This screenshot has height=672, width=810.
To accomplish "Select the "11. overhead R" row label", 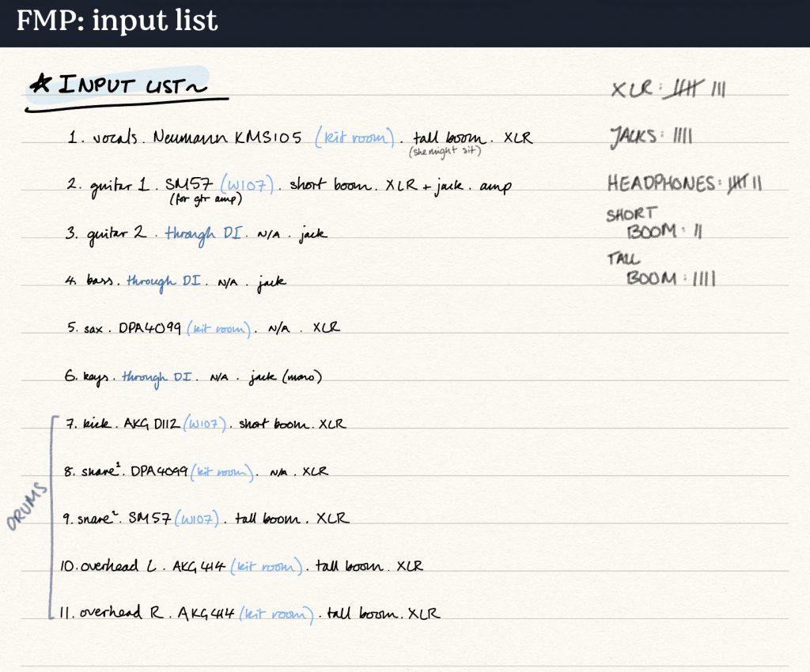I will 111,613.
